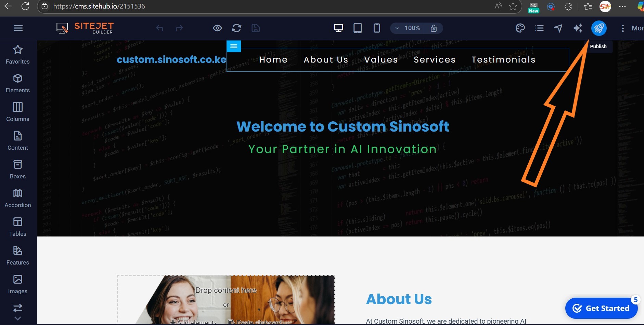Toggle the zoom lock icon
The width and height of the screenshot is (644, 325).
pos(434,28)
